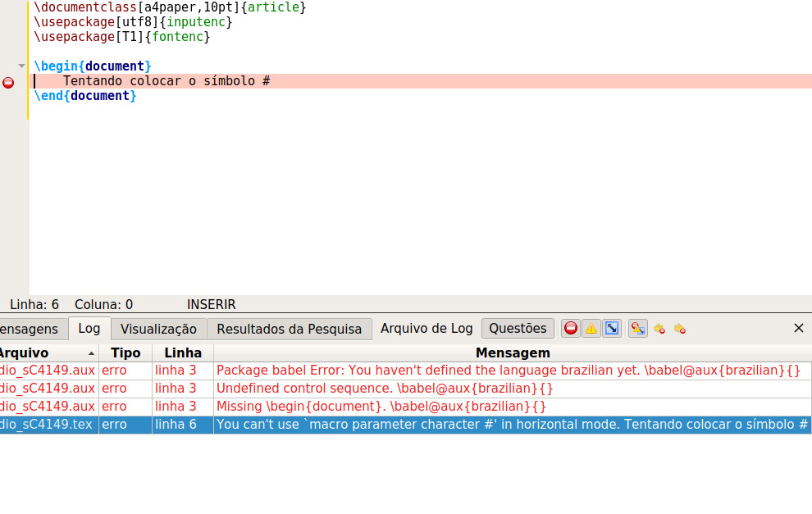The height and width of the screenshot is (514, 812).
Task: Jump to next error with right arrow
Action: 679,329
